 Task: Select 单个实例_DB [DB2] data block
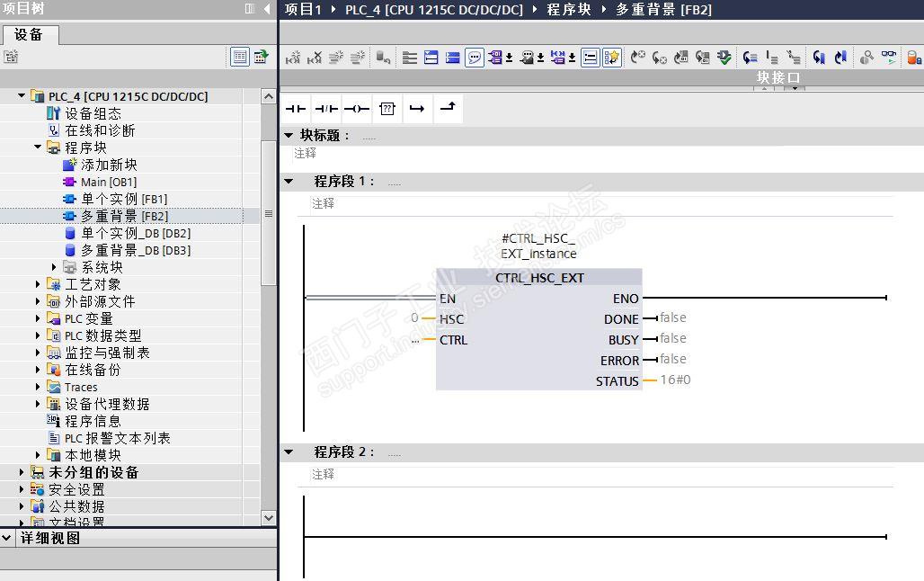[136, 233]
